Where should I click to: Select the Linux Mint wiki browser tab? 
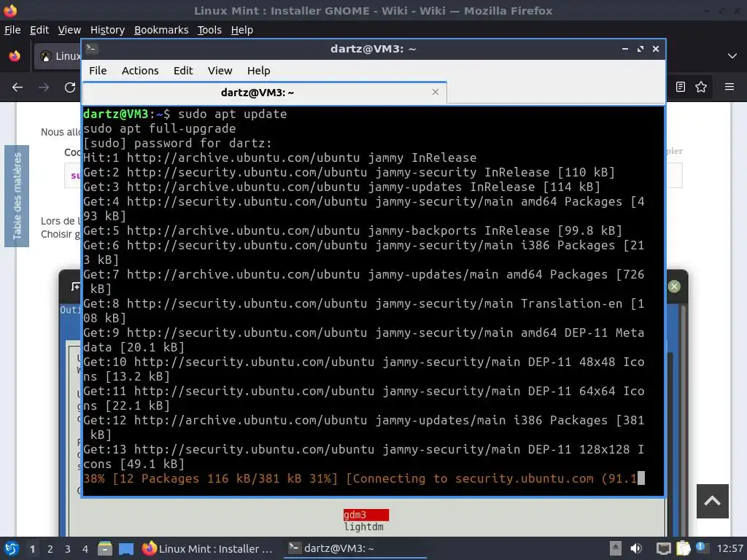click(58, 56)
